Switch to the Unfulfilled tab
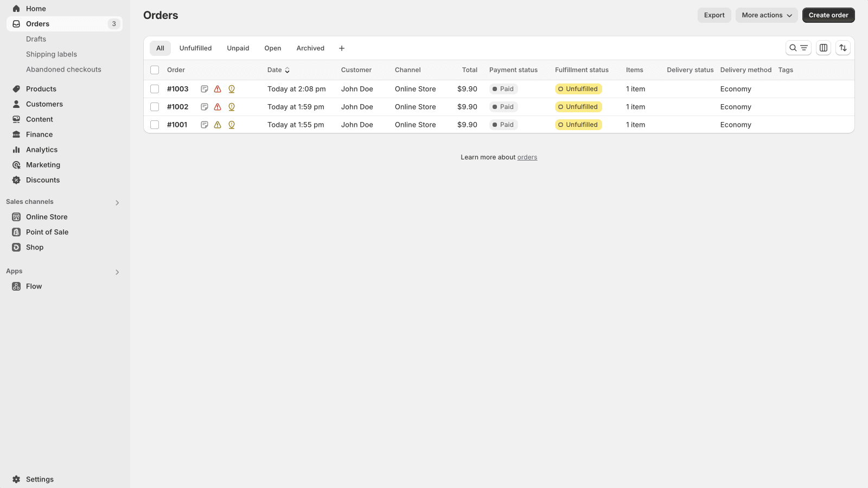The height and width of the screenshot is (488, 868). (195, 48)
